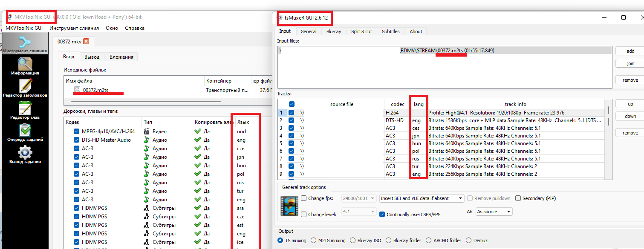Expand the AR As source dropdown
Image resolution: width=644 pixels, height=249 pixels.
pos(494,212)
